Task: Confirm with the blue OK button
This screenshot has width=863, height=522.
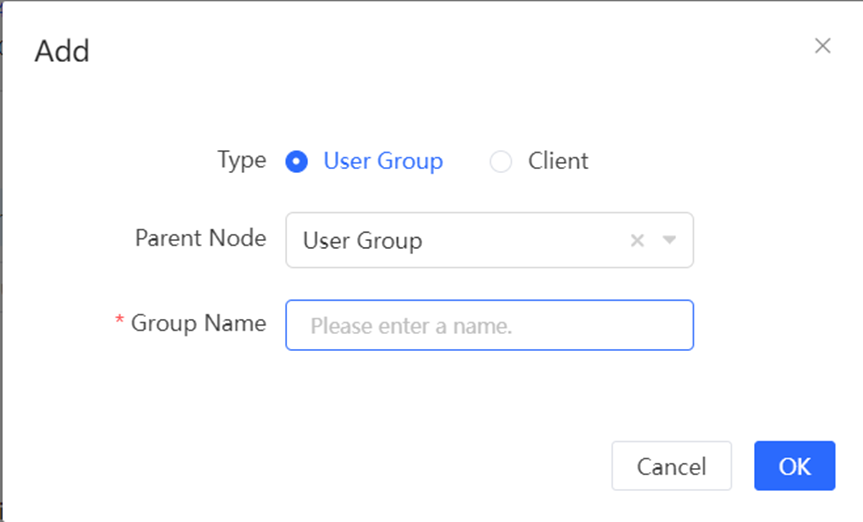Action: pos(794,466)
